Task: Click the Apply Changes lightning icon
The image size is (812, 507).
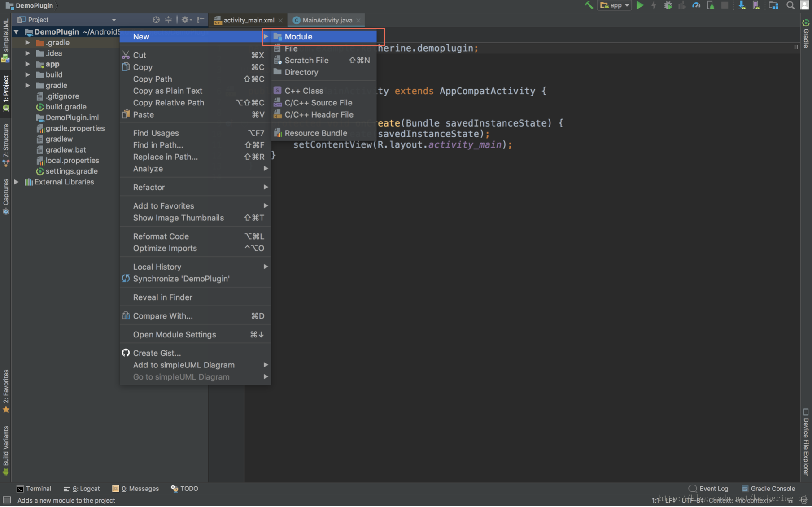Action: (654, 5)
